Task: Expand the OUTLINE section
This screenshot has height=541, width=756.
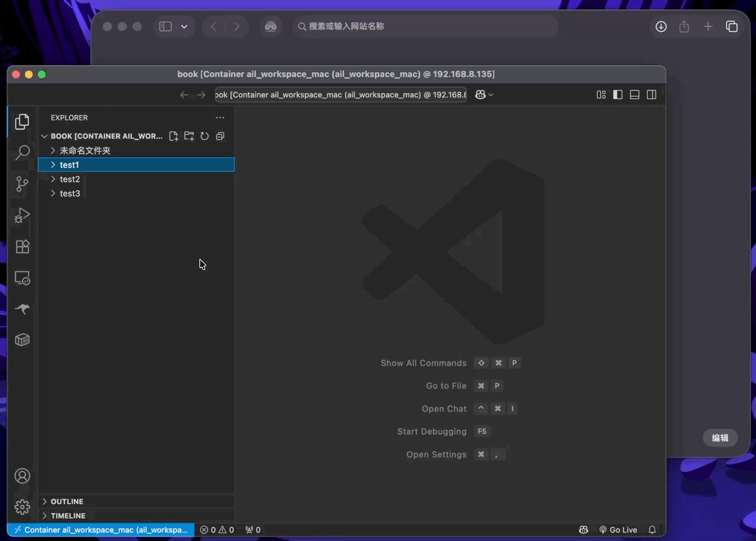Action: (136, 501)
